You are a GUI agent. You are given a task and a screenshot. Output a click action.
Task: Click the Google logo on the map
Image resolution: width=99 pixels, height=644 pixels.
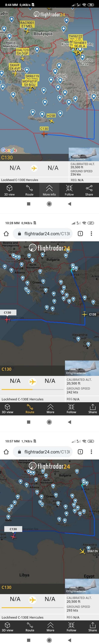coord(9,150)
